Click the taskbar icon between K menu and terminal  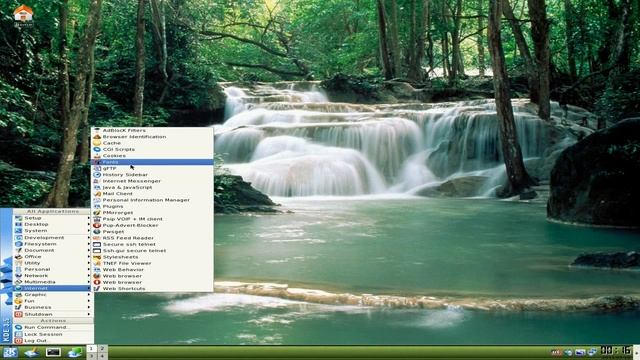point(32,352)
